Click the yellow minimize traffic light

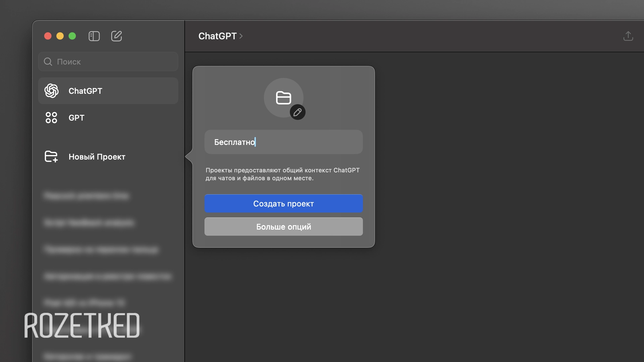pos(60,36)
